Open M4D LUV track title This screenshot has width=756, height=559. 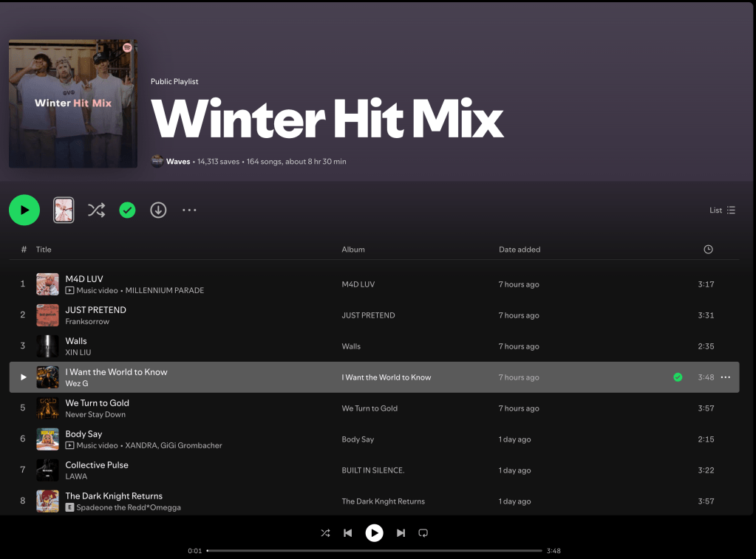[x=84, y=279]
